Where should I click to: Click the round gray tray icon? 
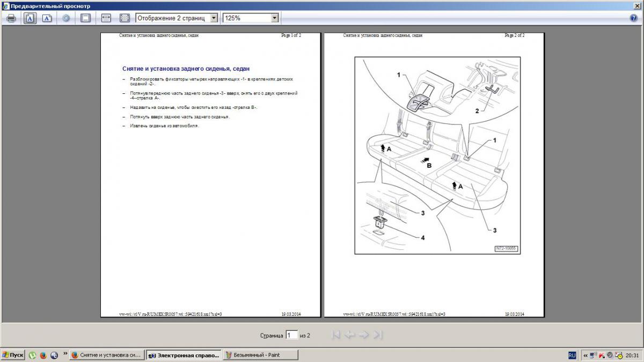pyautogui.click(x=610, y=355)
